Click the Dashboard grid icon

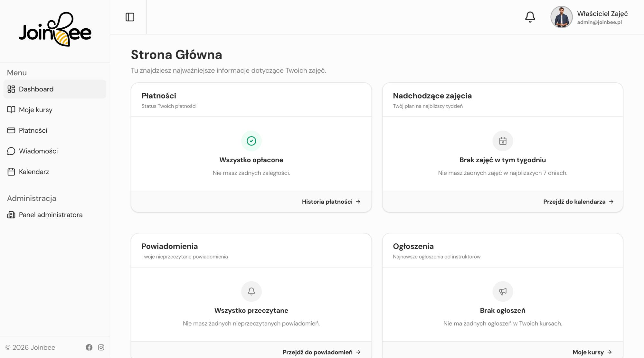point(11,89)
